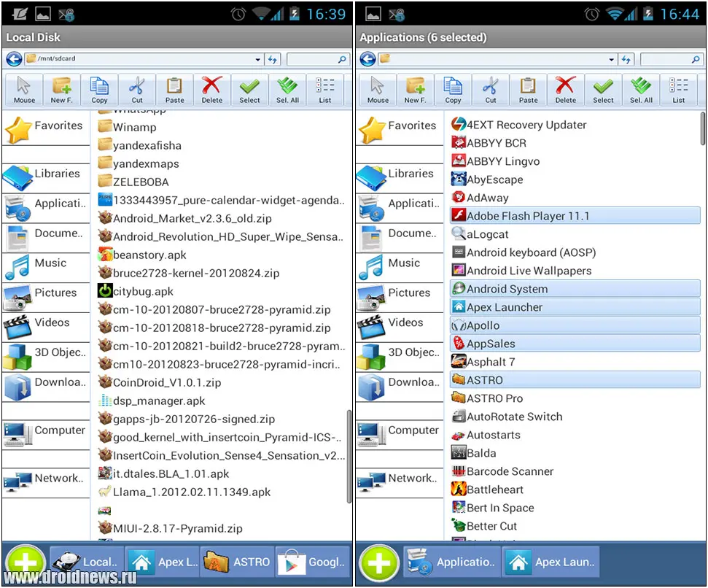Deselect Apollo in the list
708x588 pixels.
[575, 325]
